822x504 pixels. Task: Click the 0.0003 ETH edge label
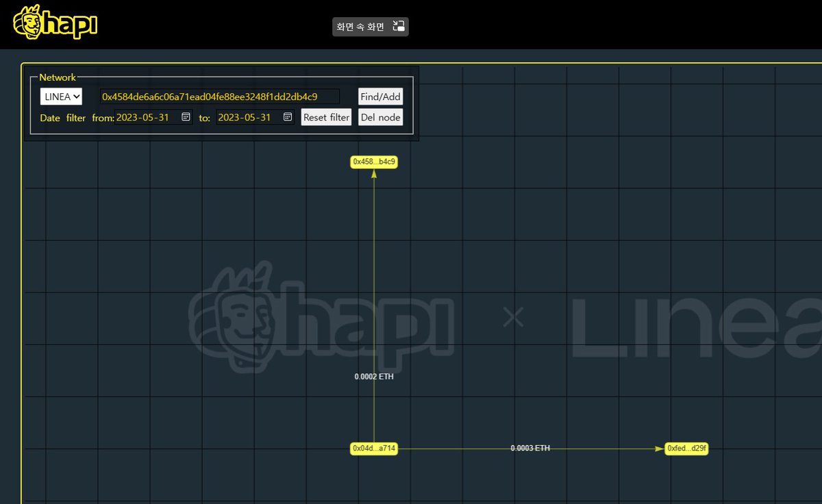pyautogui.click(x=530, y=449)
